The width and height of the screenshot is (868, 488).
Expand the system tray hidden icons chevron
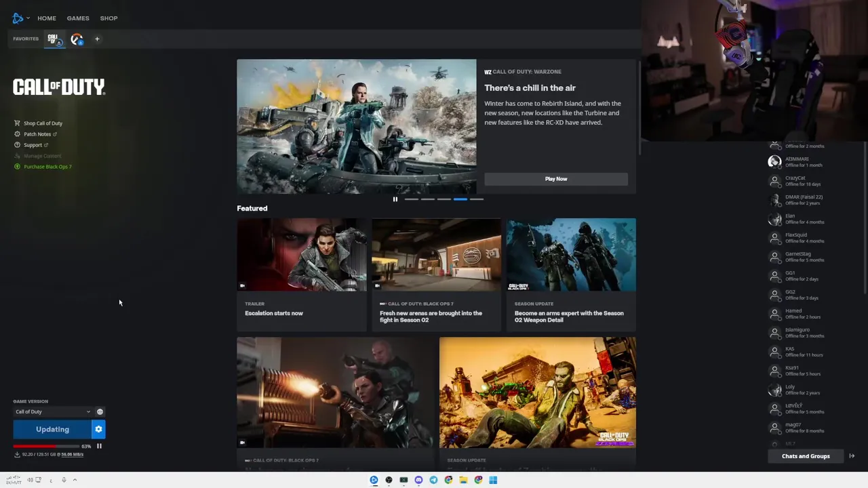coord(75,480)
